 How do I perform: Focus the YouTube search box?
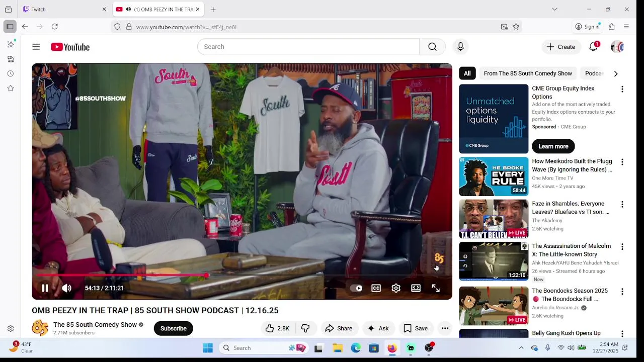point(308,47)
